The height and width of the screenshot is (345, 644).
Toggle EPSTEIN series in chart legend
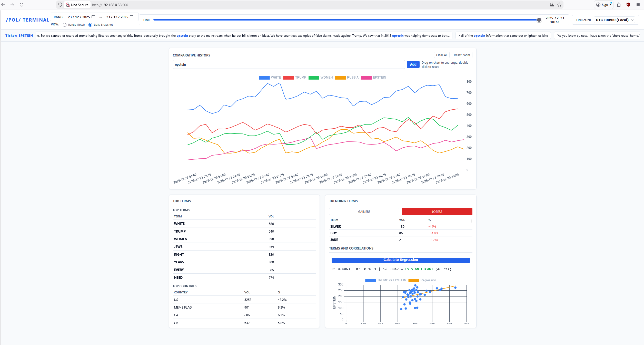(373, 78)
